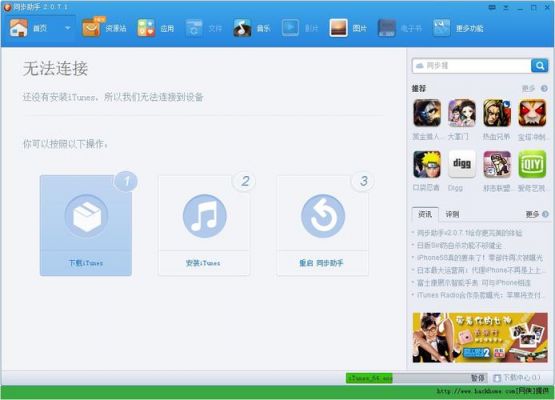Click the music note icon in step 2
Screen dimensions: 555x400
coord(205,216)
